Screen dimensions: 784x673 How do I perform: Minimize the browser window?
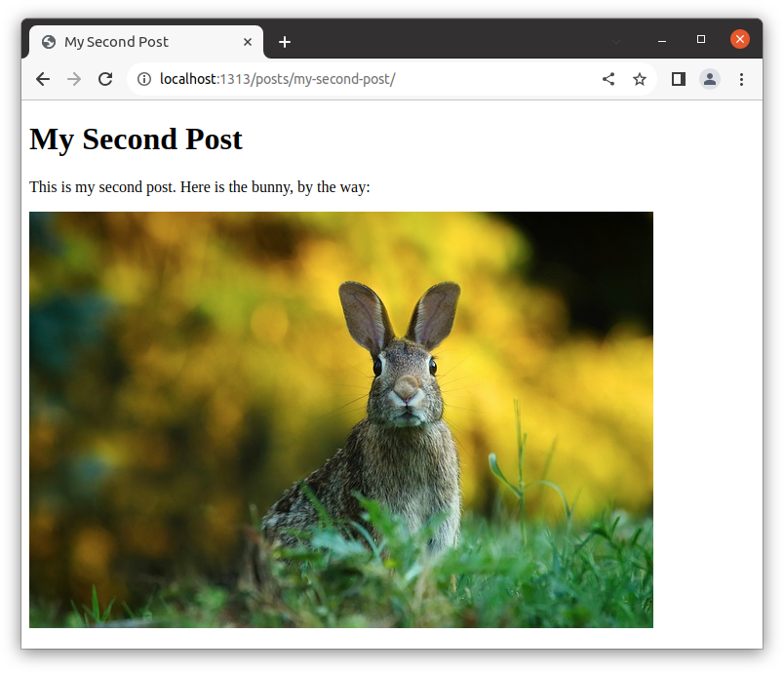point(663,40)
